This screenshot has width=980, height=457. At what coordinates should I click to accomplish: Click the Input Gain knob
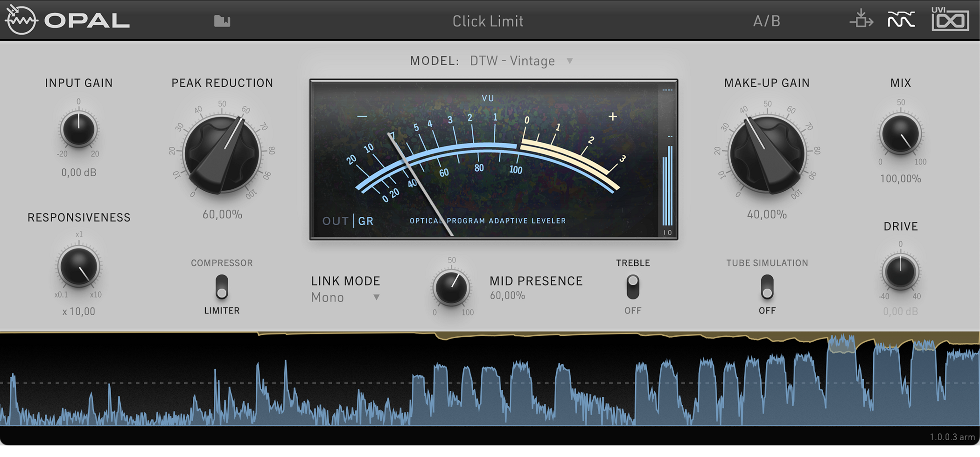coord(79,129)
